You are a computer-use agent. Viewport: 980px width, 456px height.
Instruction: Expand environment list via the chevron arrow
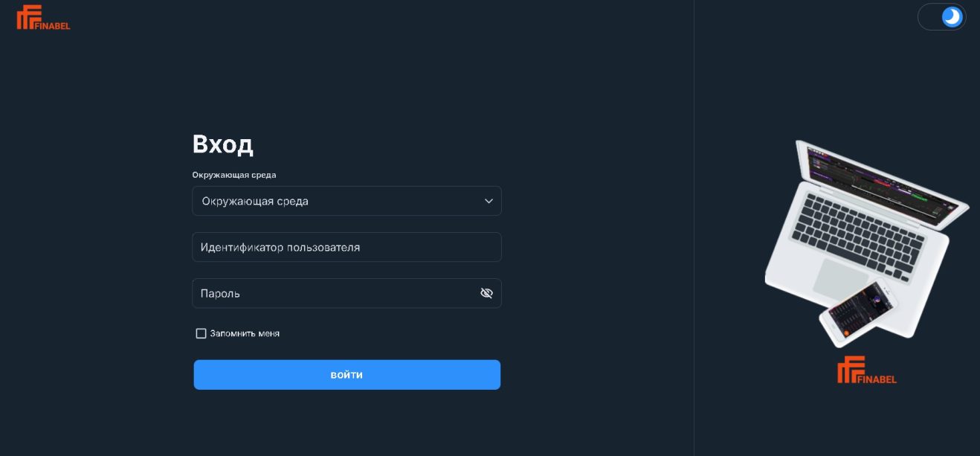pos(489,201)
